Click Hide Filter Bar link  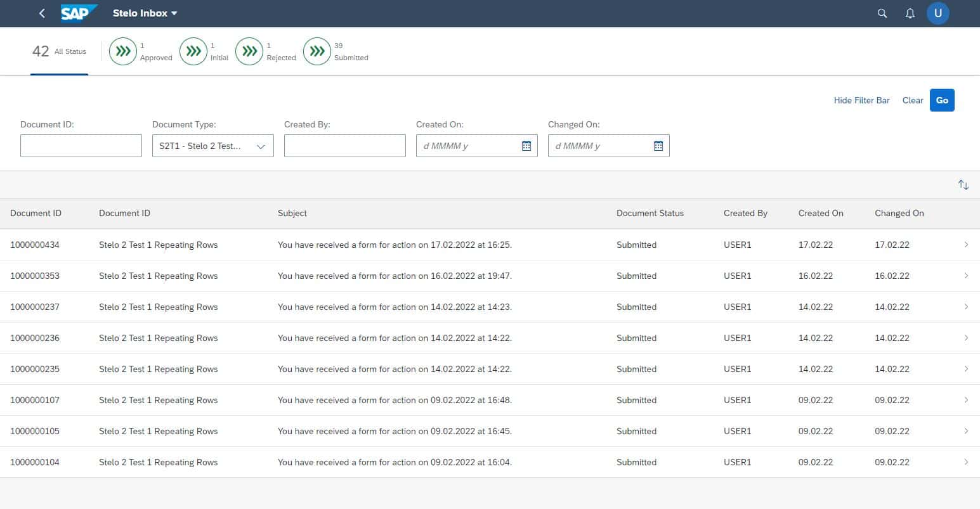coord(861,100)
